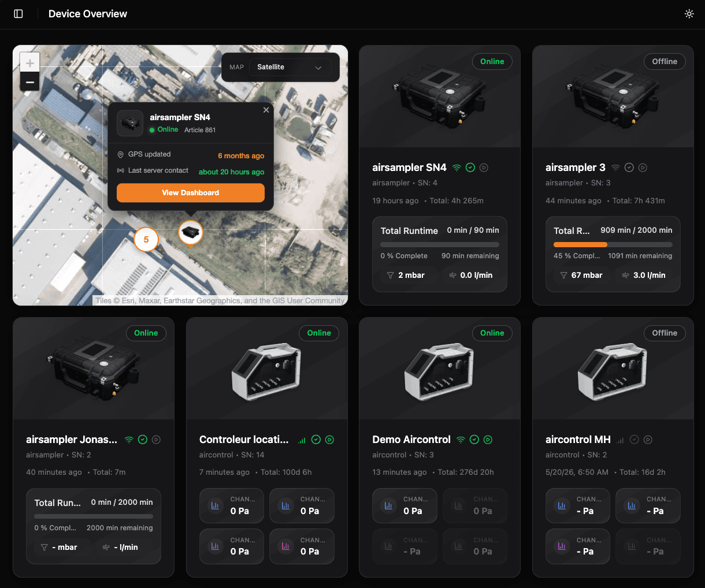Click play circle icon on aircontrol MH card
Viewport: 705px width, 588px height.
tap(648, 440)
